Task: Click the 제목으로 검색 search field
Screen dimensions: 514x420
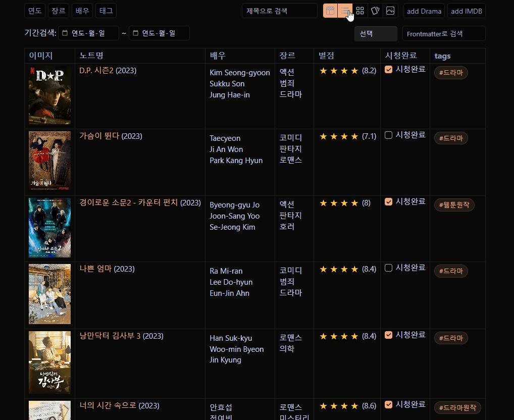Action: pos(280,11)
